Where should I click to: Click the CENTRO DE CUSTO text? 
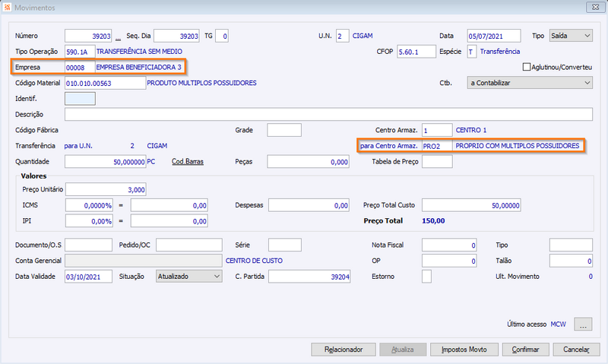point(254,261)
